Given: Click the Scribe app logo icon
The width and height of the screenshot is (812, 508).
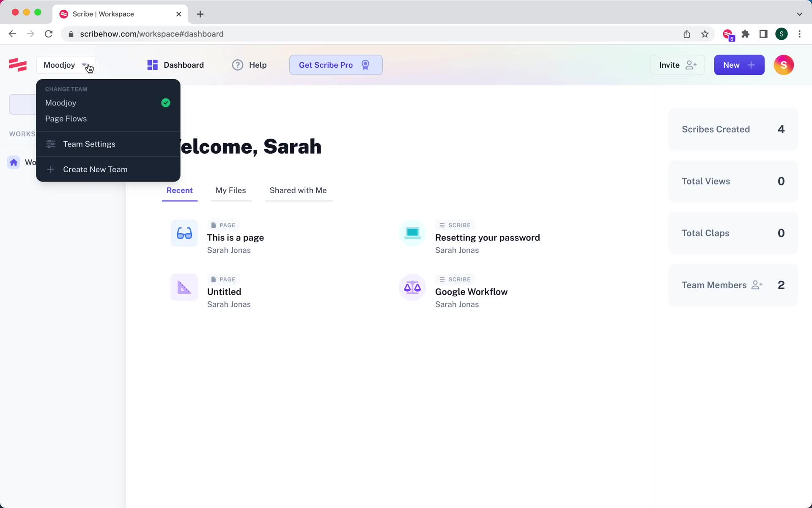Looking at the screenshot, I should (17, 65).
